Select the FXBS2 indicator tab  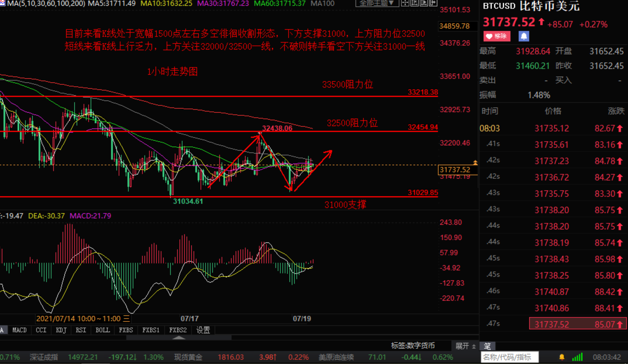pos(178,330)
